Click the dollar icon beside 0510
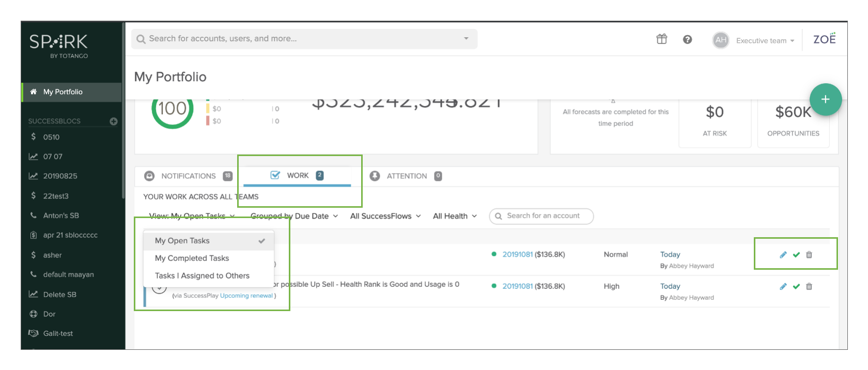868x370 pixels. click(x=34, y=136)
